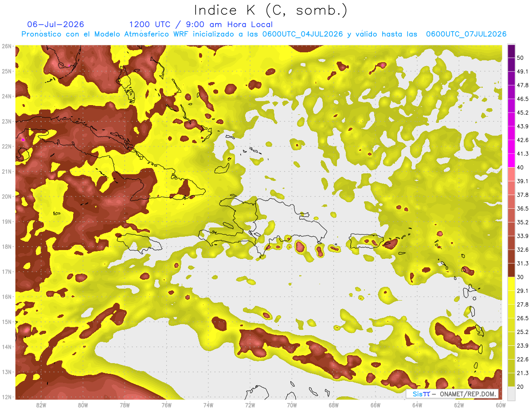532x411 pixels.
Task: Click the longitude axis label "62W"
Action: click(x=459, y=405)
